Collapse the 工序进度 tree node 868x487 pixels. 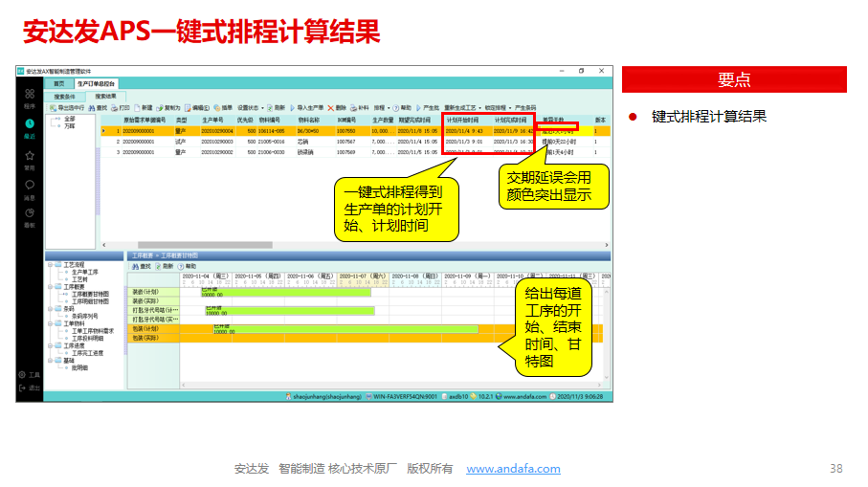click(51, 346)
